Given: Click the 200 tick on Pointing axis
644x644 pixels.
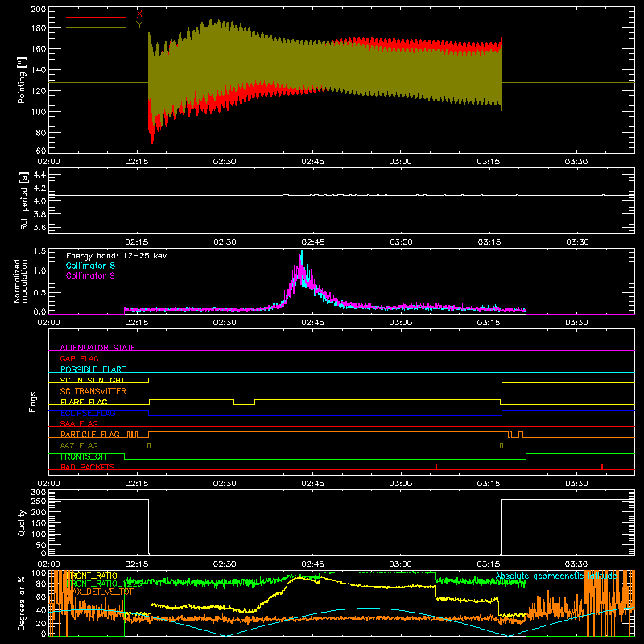Looking at the screenshot, I should coord(38,9).
